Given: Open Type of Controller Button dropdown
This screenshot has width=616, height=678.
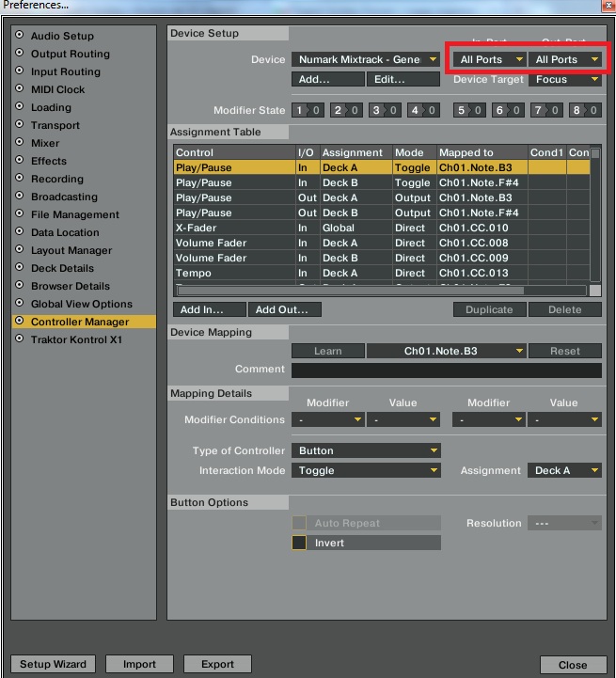Looking at the screenshot, I should click(x=366, y=450).
